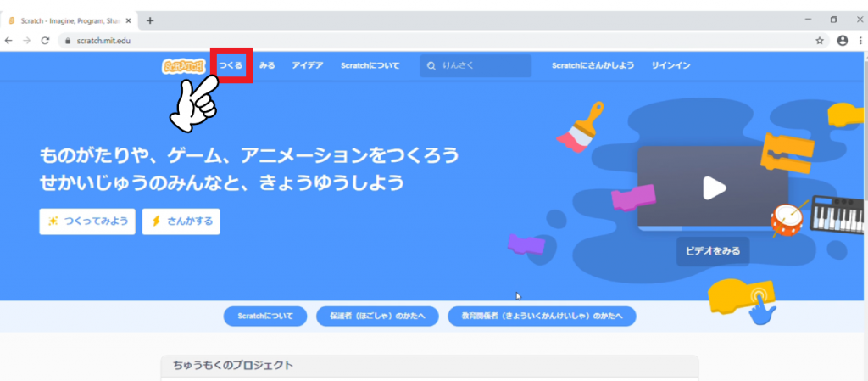Click the lightning icon on さんかする

click(156, 221)
